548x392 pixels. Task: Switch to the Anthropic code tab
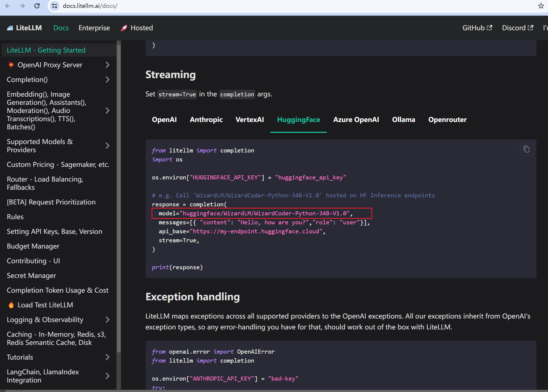pos(206,120)
